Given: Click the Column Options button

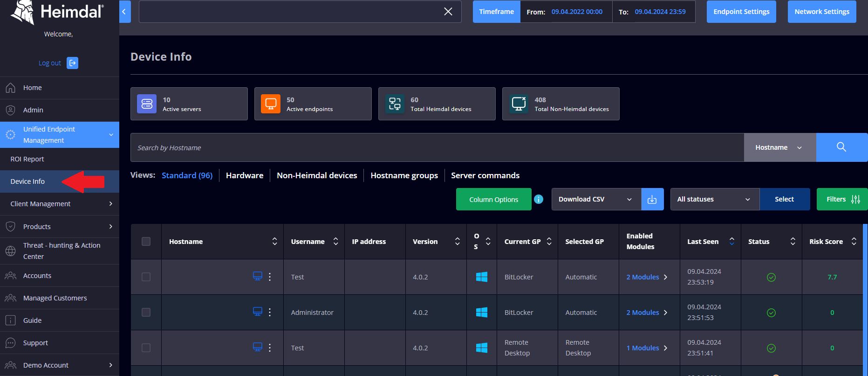Looking at the screenshot, I should point(494,199).
